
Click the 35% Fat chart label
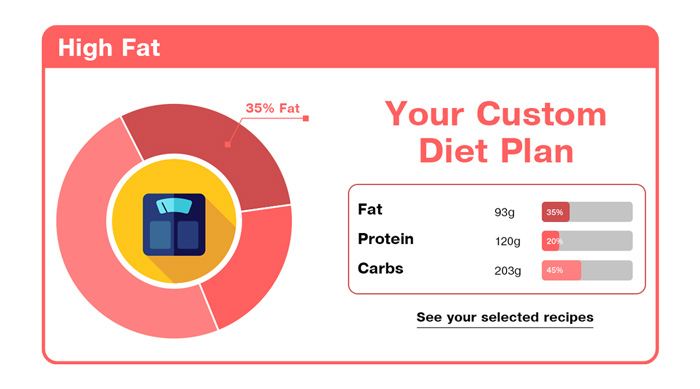pos(272,109)
